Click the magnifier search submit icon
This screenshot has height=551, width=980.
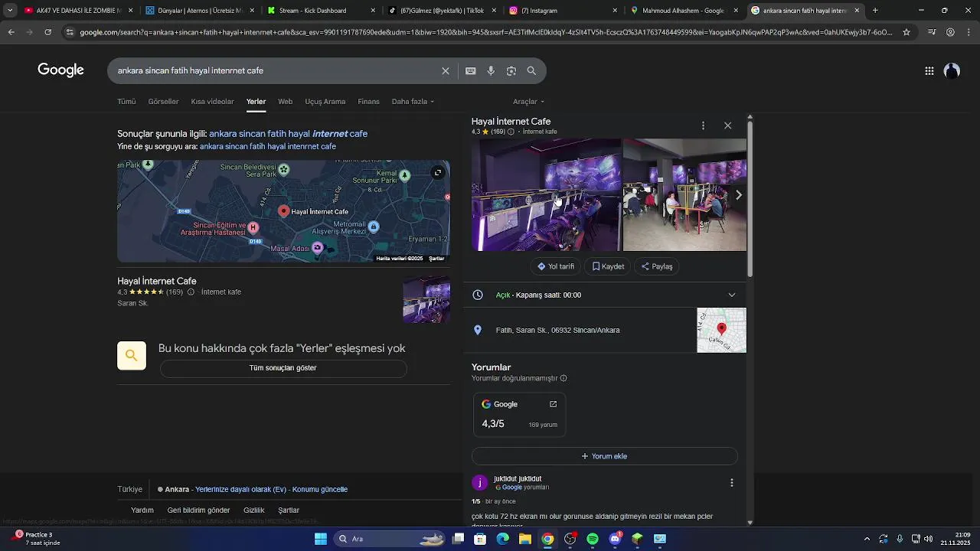pyautogui.click(x=531, y=71)
